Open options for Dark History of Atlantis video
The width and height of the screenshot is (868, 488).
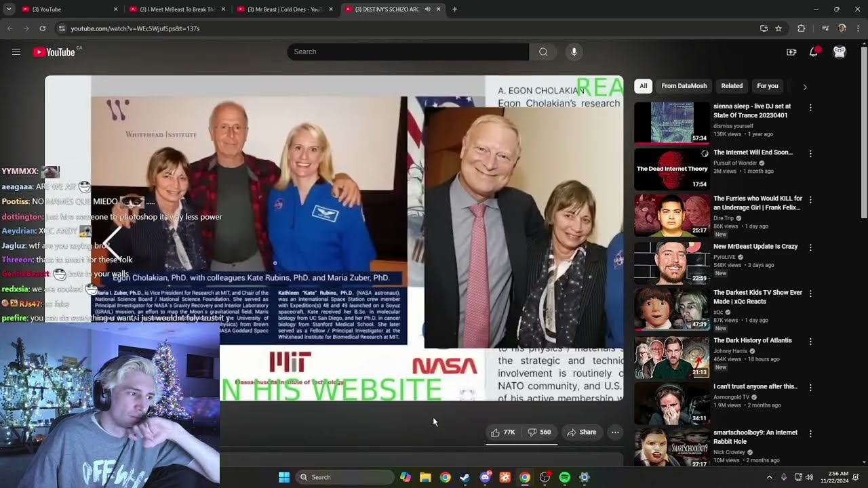[x=810, y=342]
